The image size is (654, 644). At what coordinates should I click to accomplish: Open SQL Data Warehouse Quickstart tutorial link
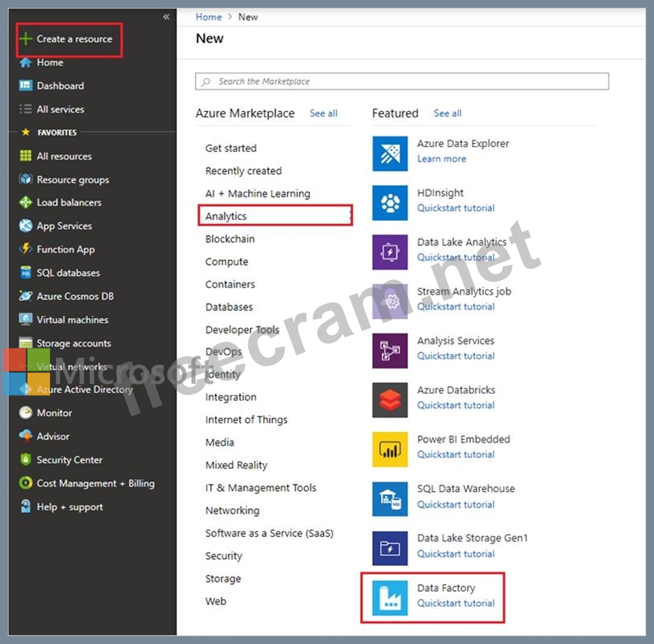[456, 505]
